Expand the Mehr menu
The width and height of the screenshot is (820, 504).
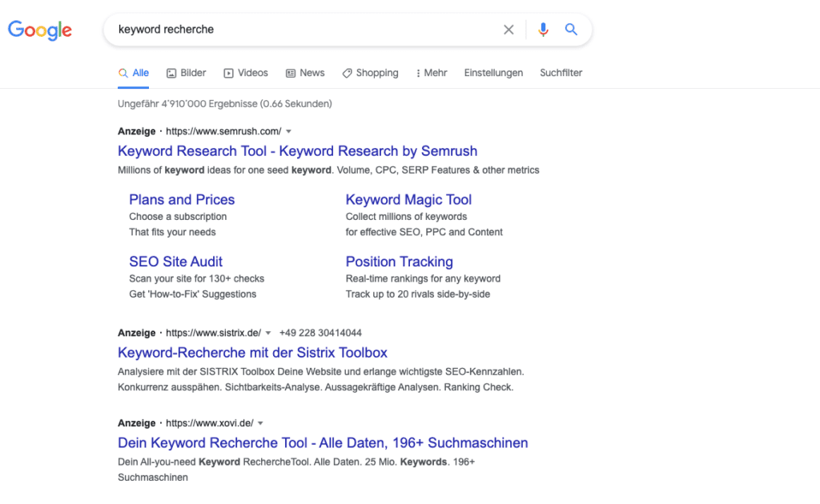coord(432,73)
